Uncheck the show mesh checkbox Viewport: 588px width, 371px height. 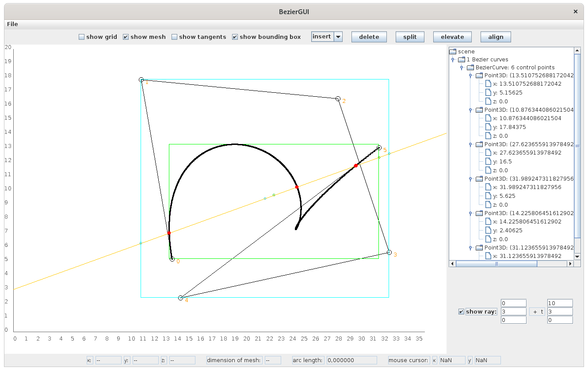126,37
